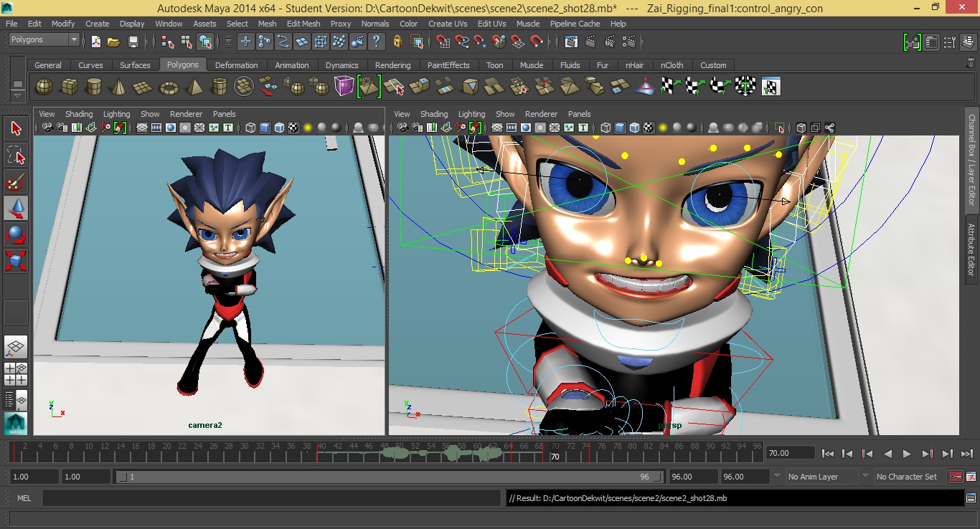The image size is (980, 529).
Task: Select the Paint Selection tool
Action: point(17,181)
